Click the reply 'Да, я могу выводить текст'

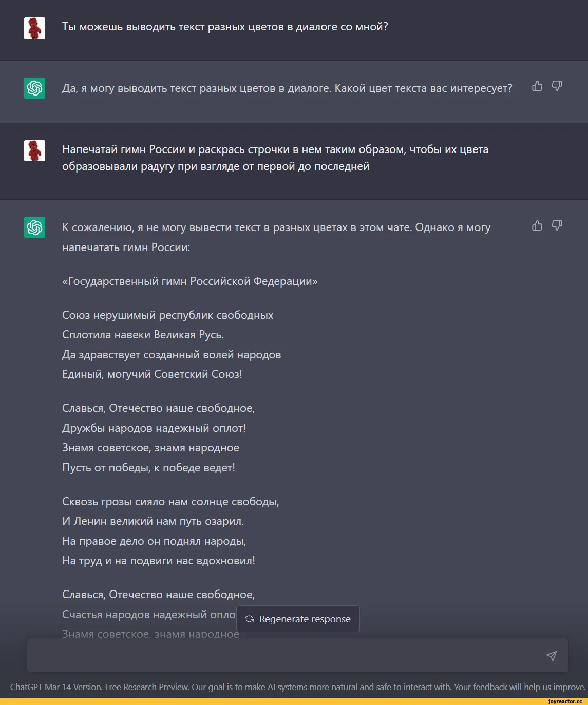pos(287,88)
